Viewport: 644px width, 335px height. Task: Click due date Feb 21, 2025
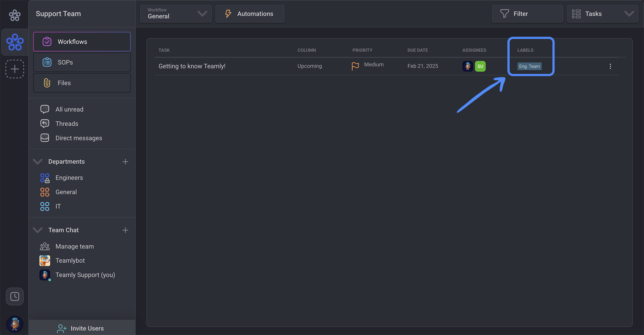(423, 66)
